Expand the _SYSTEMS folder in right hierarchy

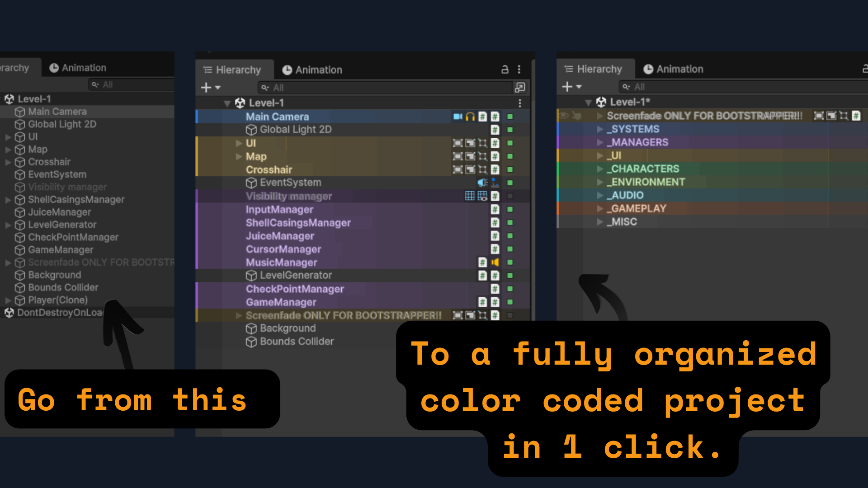[600, 129]
